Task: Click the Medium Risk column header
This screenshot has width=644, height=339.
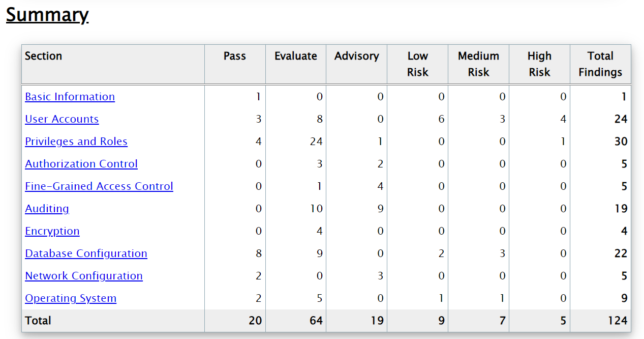Action: click(479, 64)
